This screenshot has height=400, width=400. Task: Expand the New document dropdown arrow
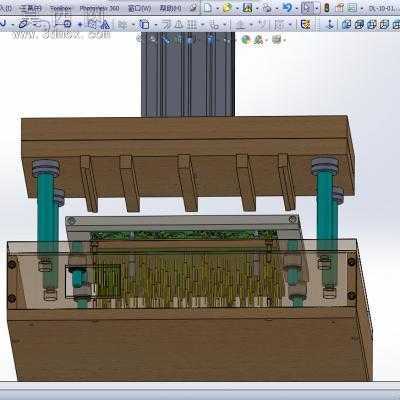coord(217,8)
